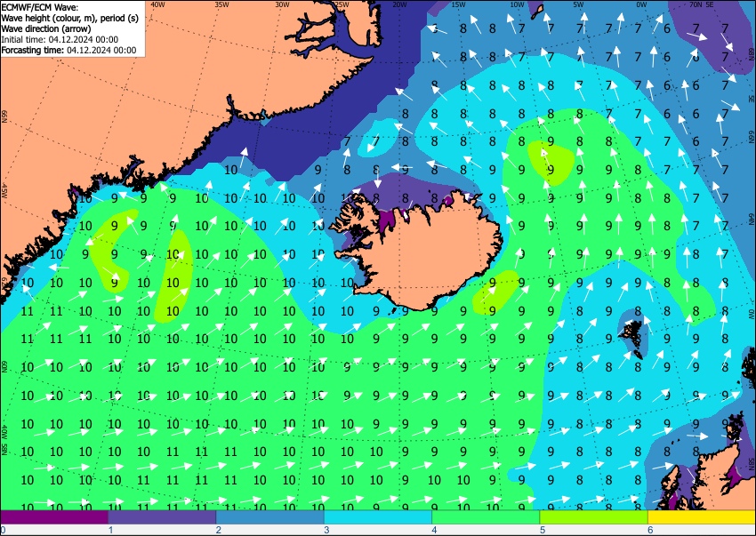The width and height of the screenshot is (756, 536).
Task: Select the 'Initial time: 04.12.2024 00:00' line
Action: [x=60, y=39]
